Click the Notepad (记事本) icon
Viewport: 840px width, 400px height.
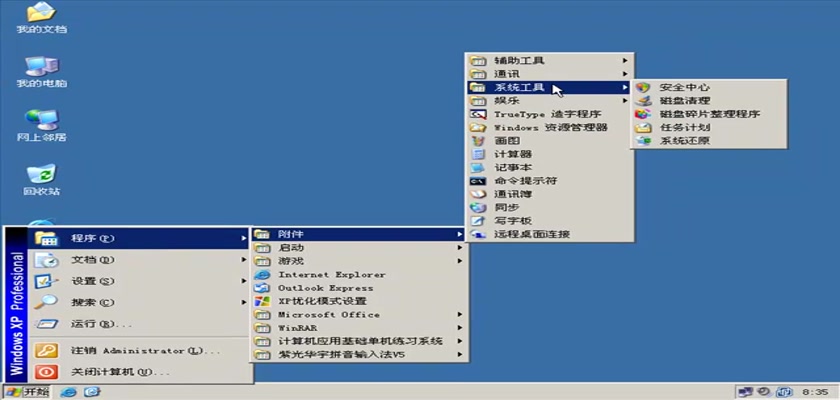coord(477,168)
